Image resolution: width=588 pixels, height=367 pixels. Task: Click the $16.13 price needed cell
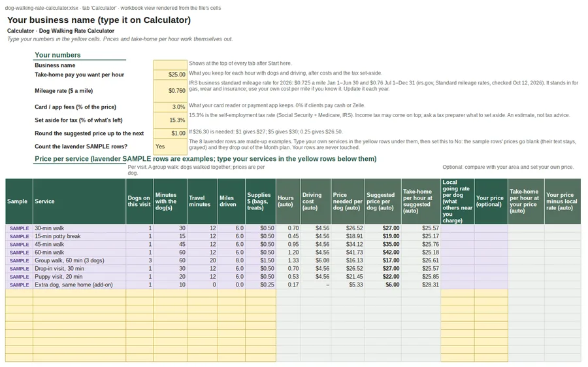pos(348,260)
